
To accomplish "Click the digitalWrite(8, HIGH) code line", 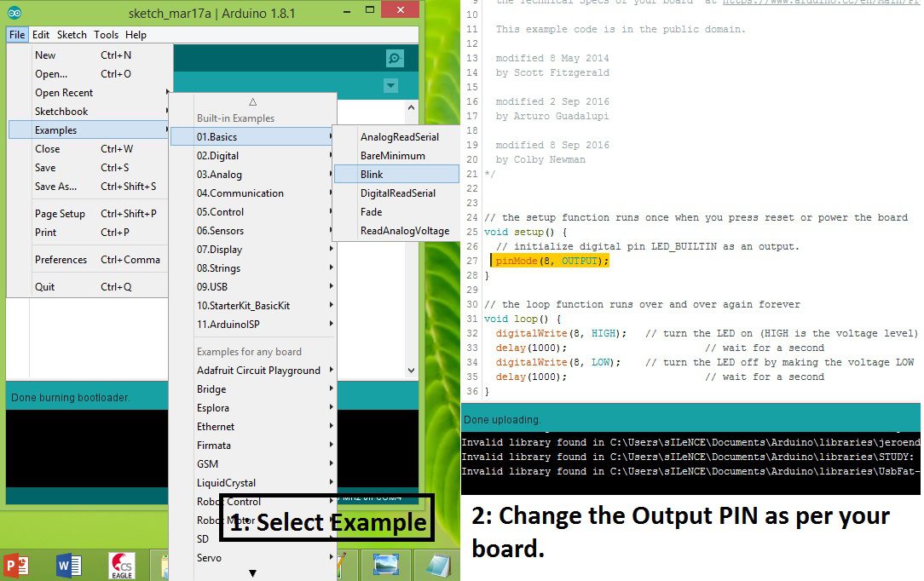I will pyautogui.click(x=561, y=333).
